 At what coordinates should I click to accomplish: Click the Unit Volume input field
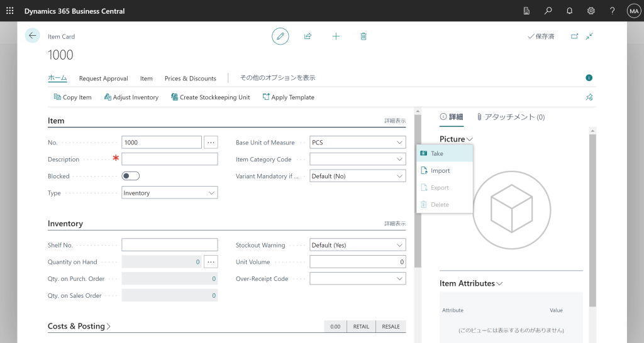(357, 262)
